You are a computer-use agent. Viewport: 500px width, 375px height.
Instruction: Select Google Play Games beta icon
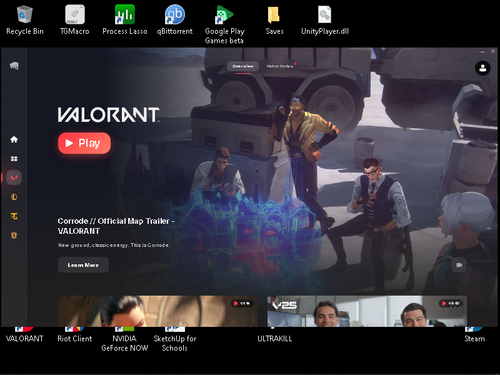[225, 24]
